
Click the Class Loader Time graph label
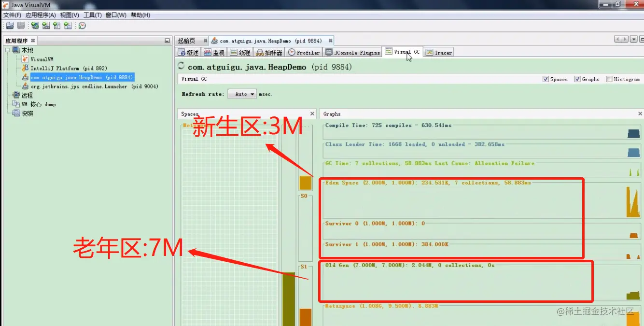(415, 144)
